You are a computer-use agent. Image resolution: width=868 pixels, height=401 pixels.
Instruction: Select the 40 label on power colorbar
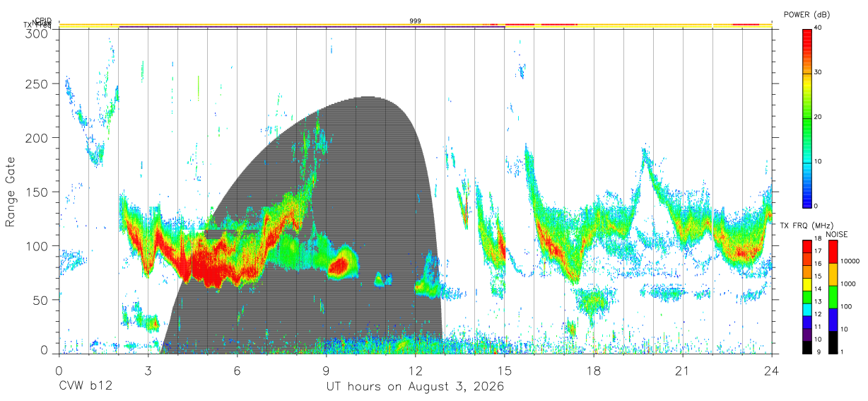[x=819, y=28]
